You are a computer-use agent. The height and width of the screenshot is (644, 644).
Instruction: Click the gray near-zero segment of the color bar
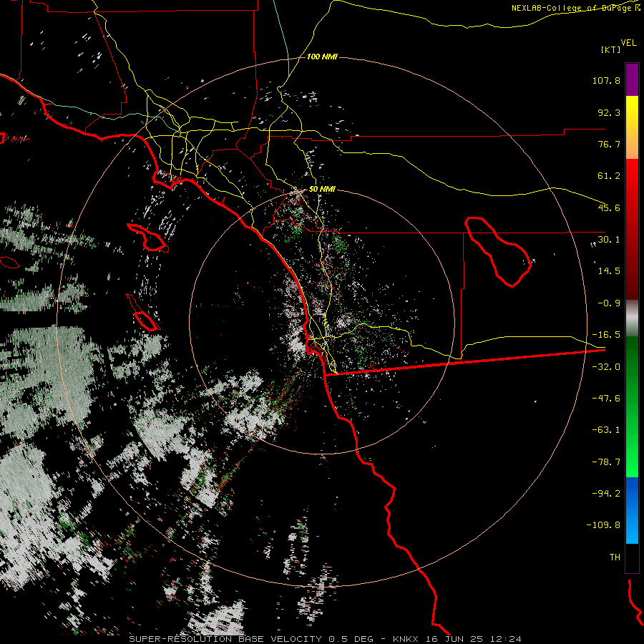632,318
